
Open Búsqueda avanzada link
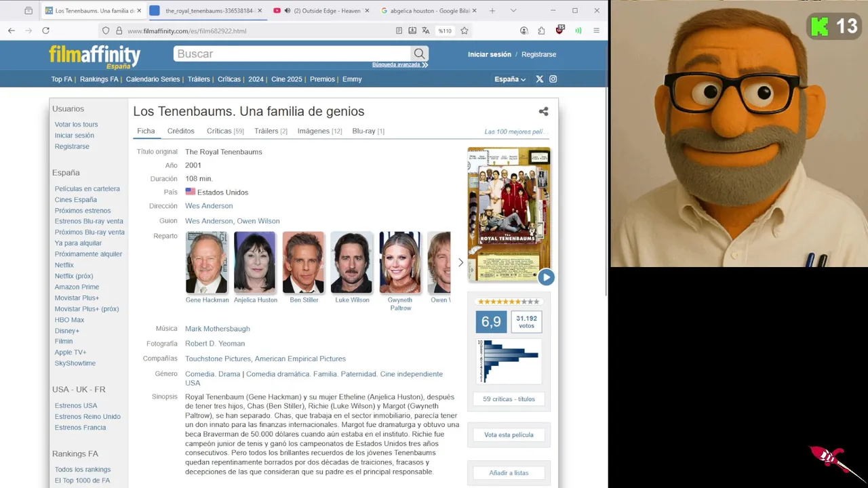400,64
